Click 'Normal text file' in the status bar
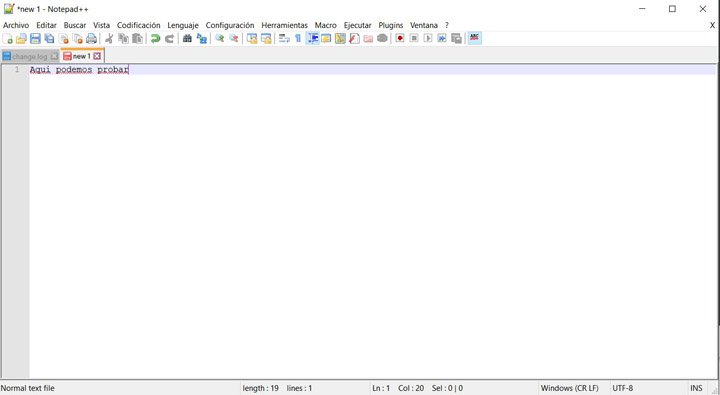Viewport: 720px width, 395px height. 28,388
